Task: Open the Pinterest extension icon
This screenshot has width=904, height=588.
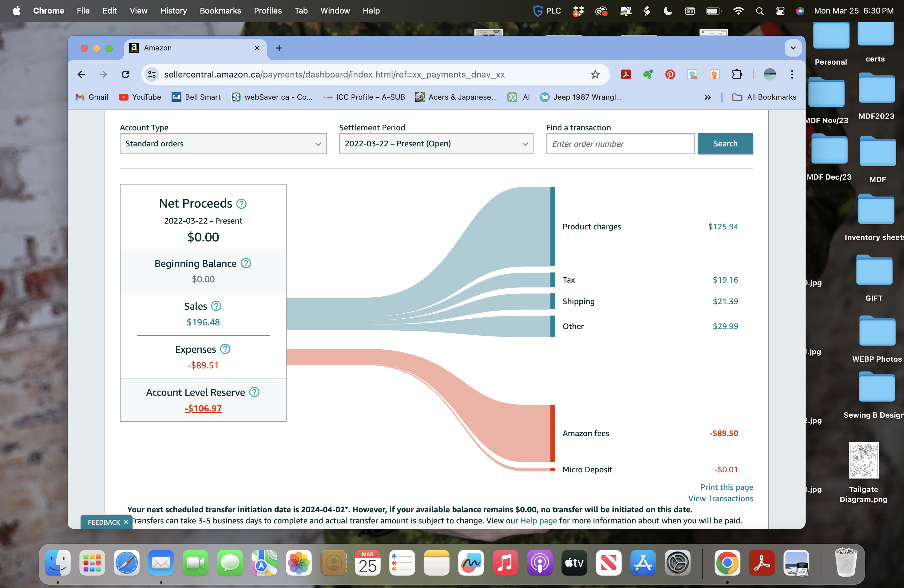Action: [670, 74]
